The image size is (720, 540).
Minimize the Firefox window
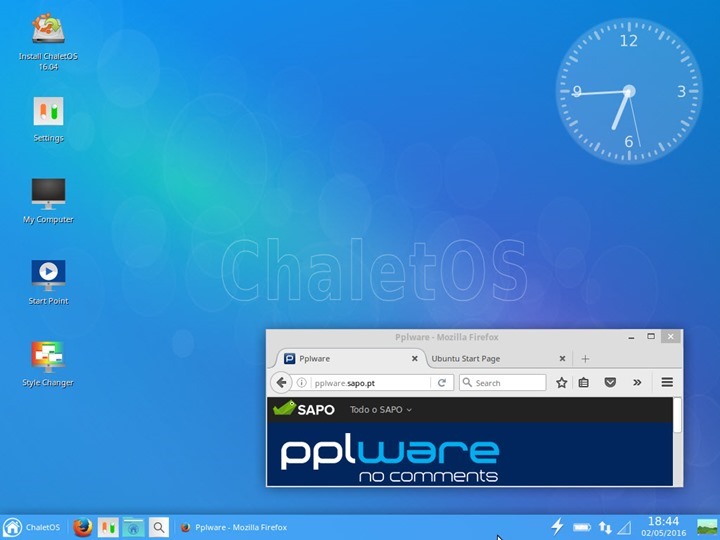click(x=631, y=338)
